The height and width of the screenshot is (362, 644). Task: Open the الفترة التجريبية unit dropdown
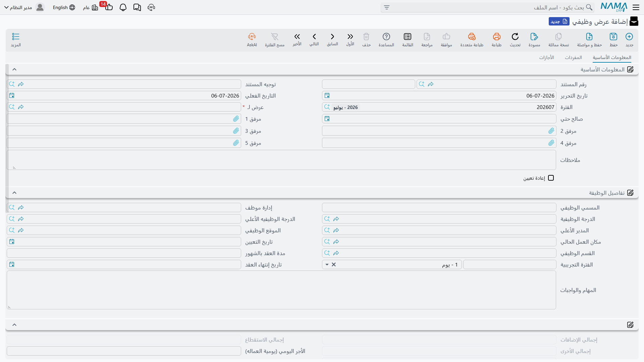327,264
